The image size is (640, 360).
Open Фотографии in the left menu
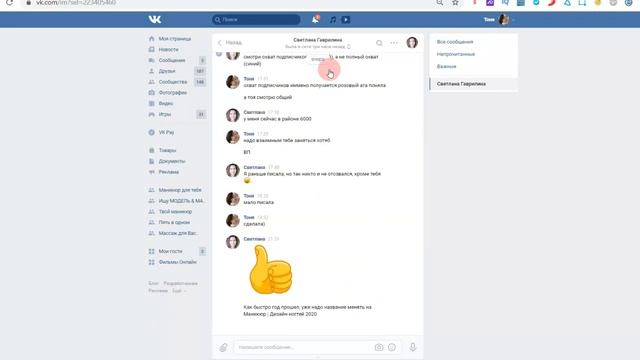[x=173, y=93]
